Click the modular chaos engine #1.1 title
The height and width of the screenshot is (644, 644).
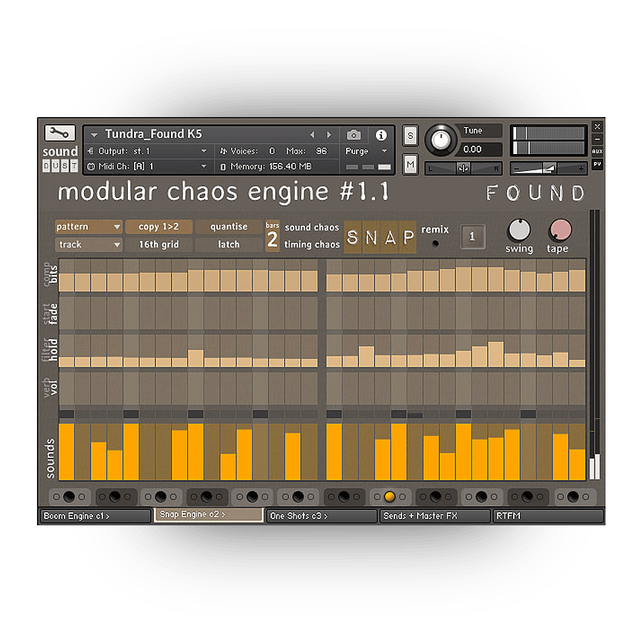[223, 193]
